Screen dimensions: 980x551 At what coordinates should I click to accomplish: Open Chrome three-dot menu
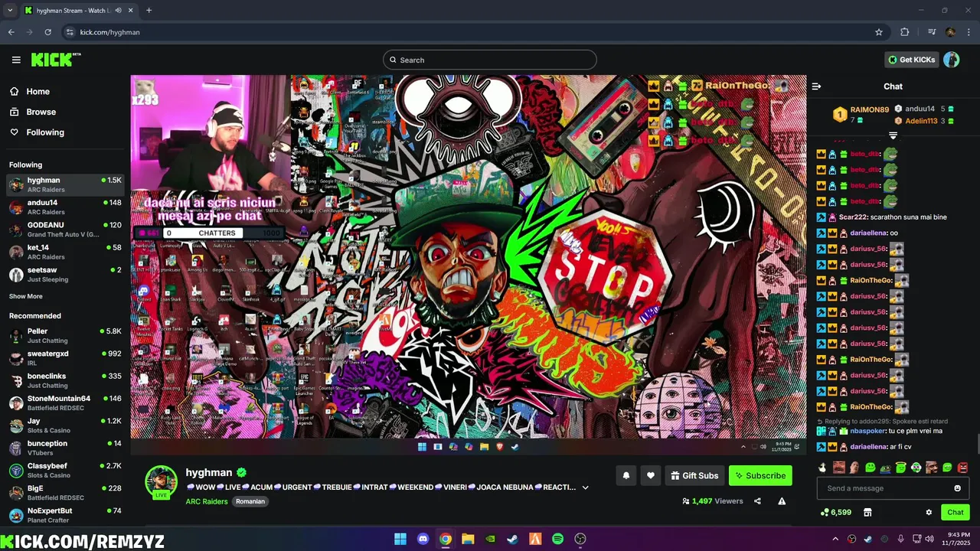[x=969, y=32]
